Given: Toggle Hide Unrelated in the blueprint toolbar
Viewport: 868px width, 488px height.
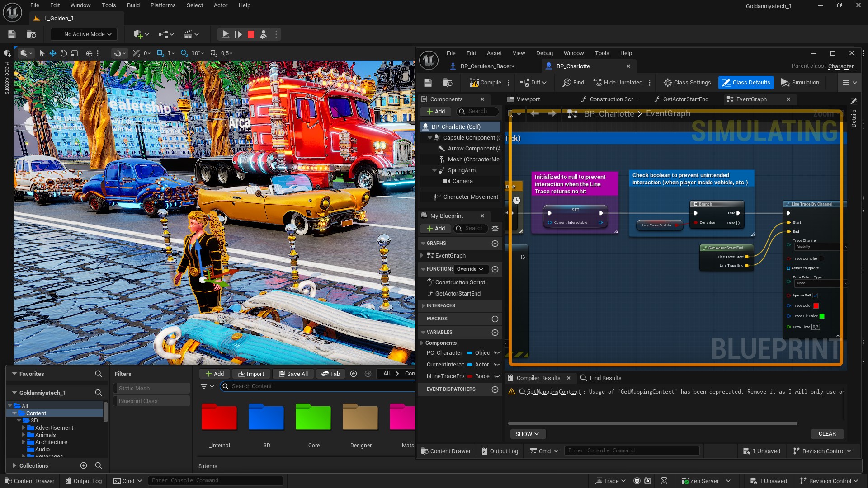Looking at the screenshot, I should click(x=618, y=82).
